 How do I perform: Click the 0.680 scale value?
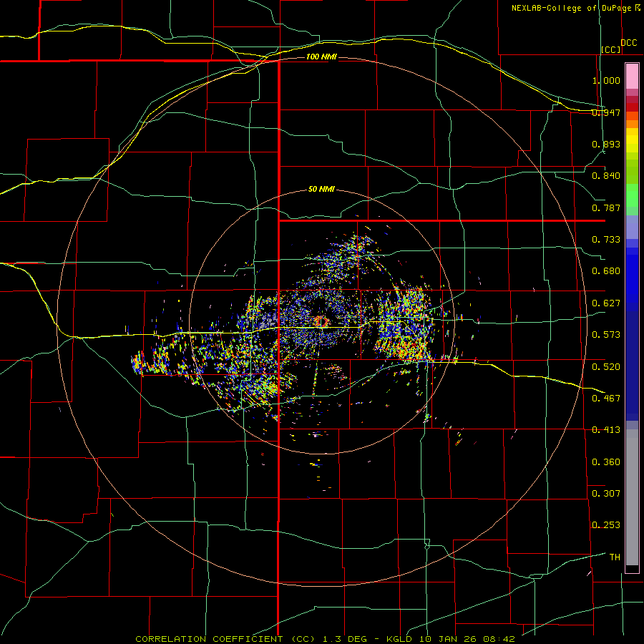tap(606, 271)
